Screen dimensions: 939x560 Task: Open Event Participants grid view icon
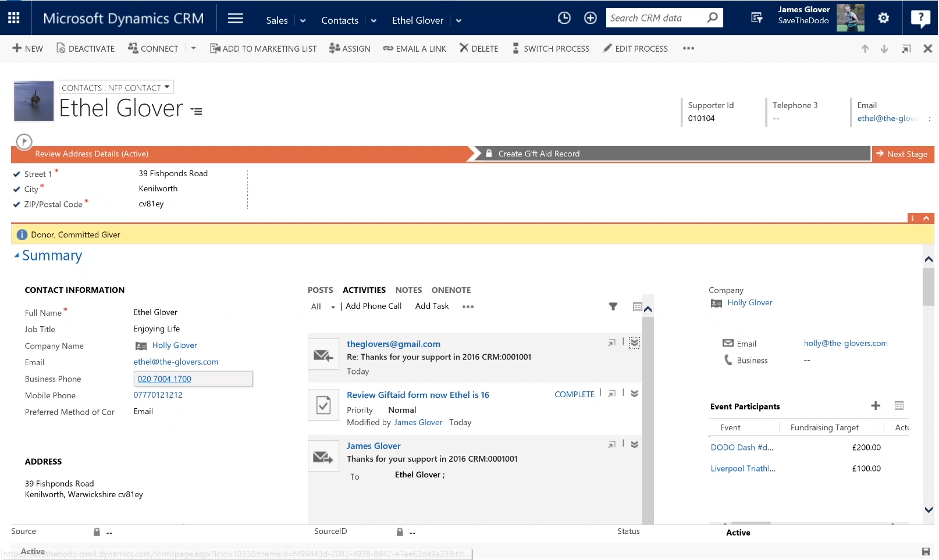point(899,406)
